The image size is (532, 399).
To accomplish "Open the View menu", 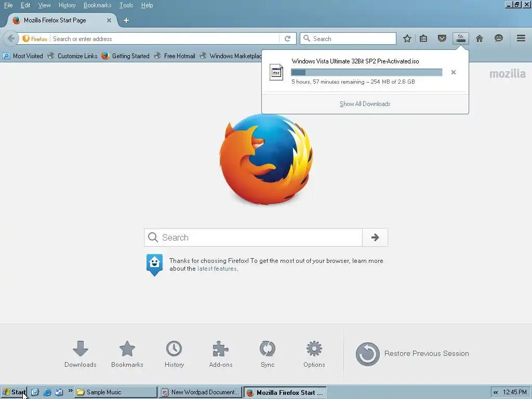I will (x=44, y=5).
